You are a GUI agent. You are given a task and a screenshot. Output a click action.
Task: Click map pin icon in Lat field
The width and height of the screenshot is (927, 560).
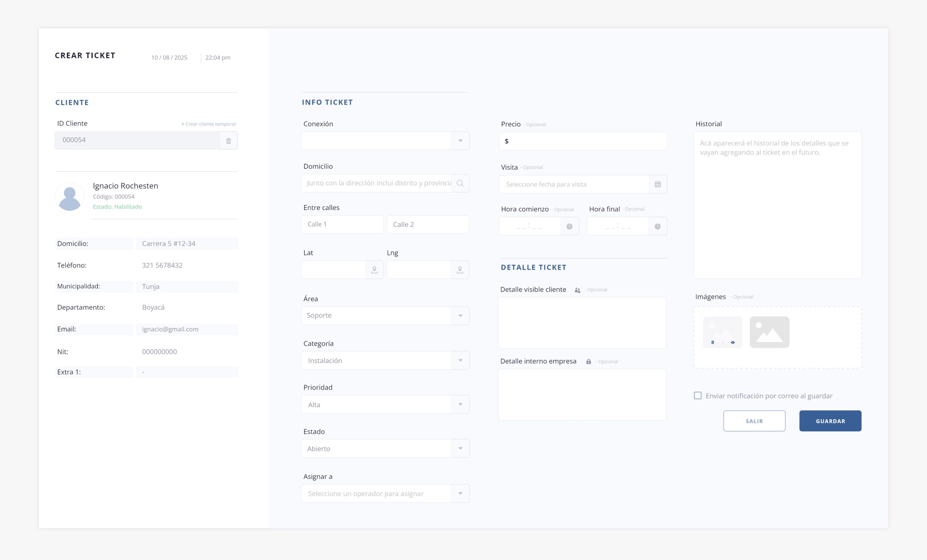click(x=374, y=270)
